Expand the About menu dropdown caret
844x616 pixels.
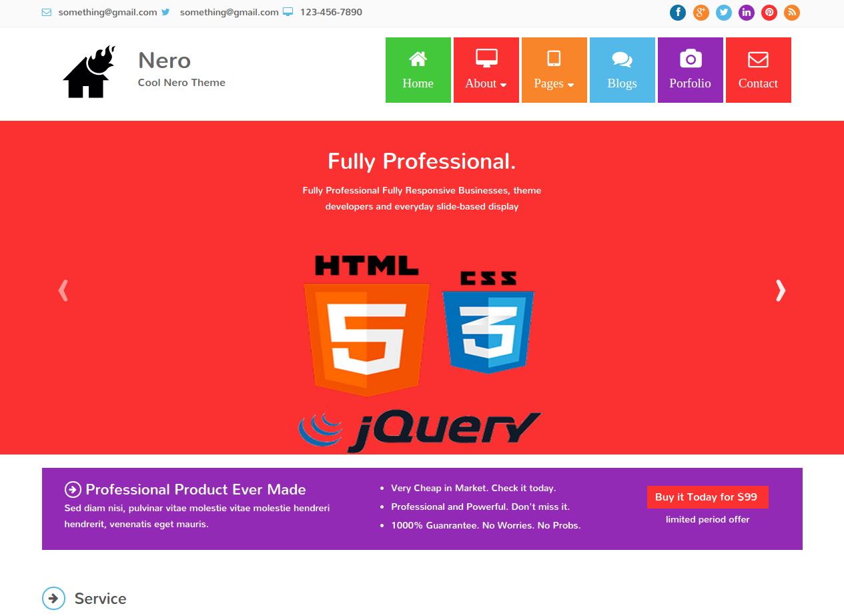(503, 85)
